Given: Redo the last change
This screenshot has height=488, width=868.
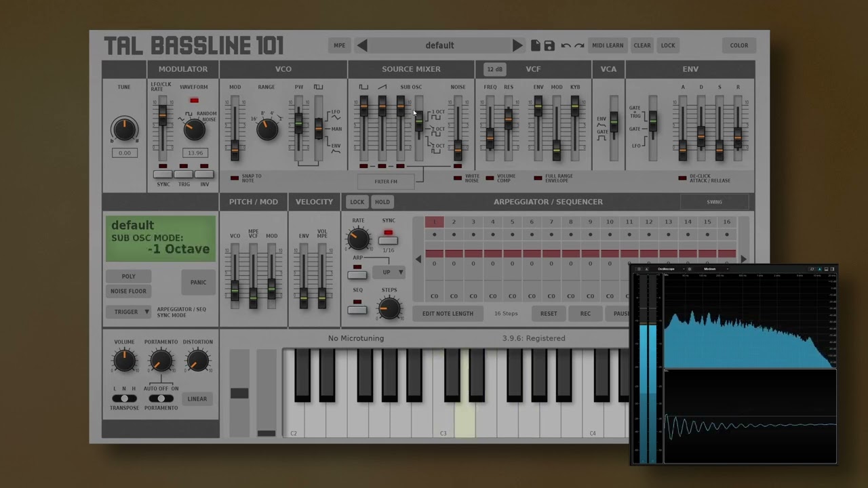Looking at the screenshot, I should click(x=579, y=45).
